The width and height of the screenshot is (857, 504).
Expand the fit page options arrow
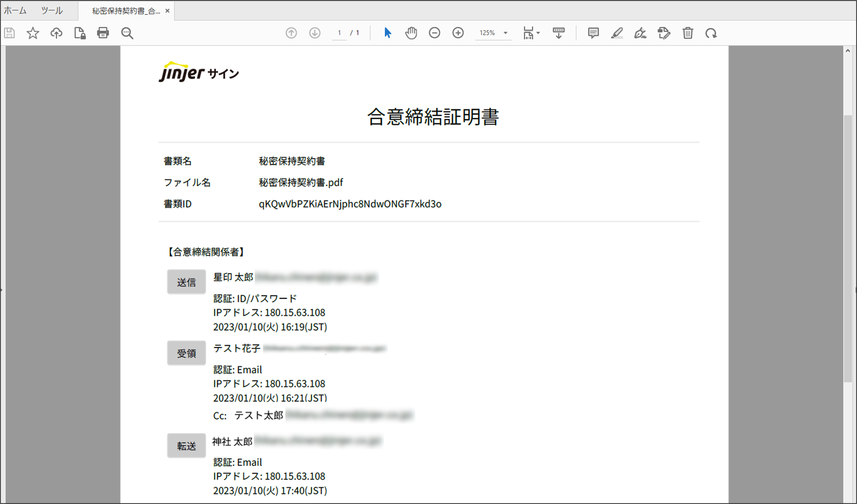tap(538, 33)
